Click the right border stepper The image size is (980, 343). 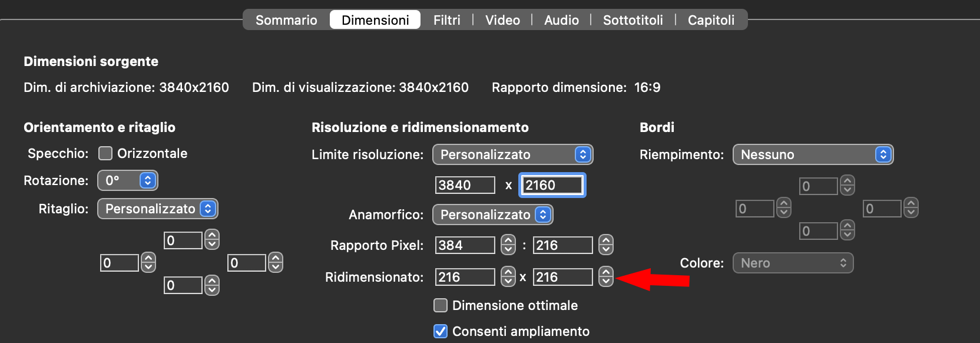point(911,207)
